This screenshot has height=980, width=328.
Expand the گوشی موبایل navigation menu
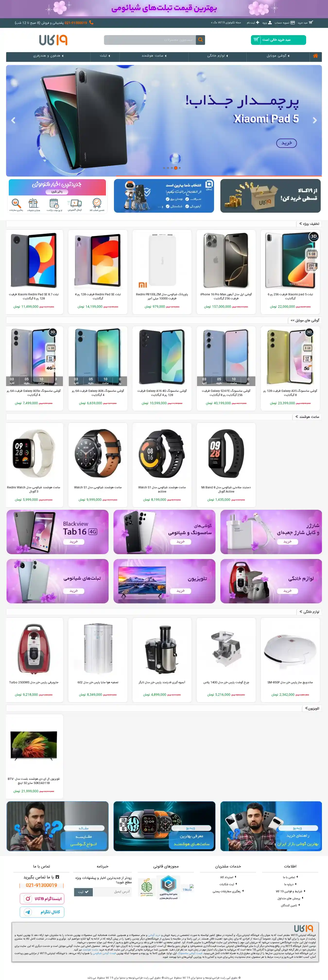coord(278,56)
